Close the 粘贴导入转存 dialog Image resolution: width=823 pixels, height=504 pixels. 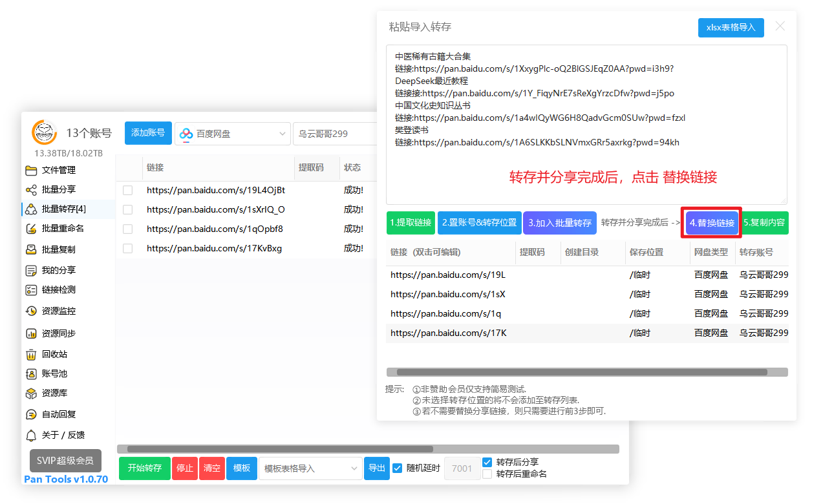pyautogui.click(x=780, y=26)
